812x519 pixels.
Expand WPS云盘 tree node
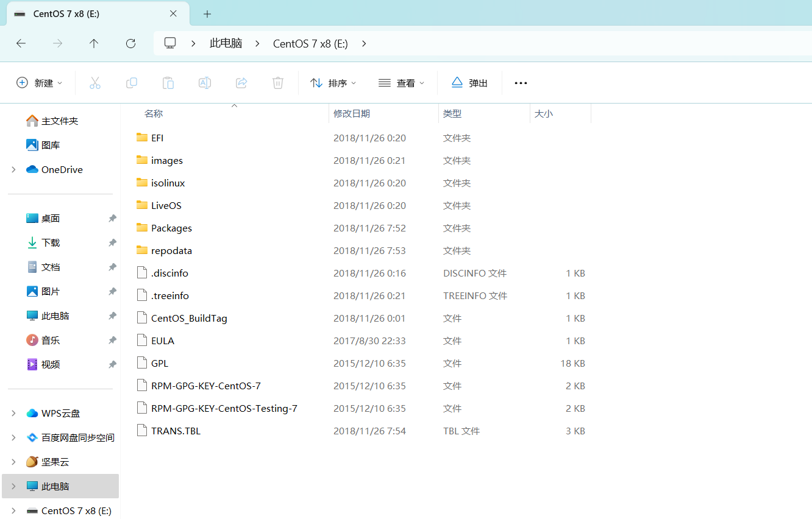tap(13, 413)
